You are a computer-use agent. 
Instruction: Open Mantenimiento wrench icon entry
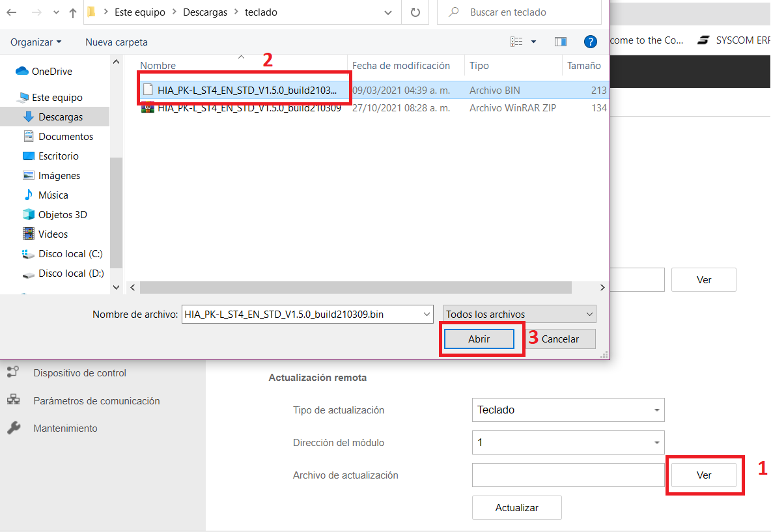click(x=14, y=428)
